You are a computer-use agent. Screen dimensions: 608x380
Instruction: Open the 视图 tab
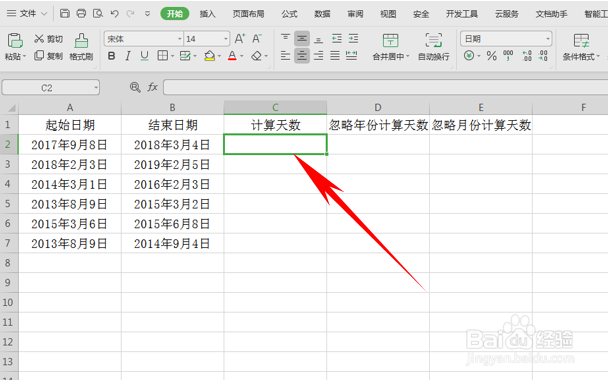pos(388,14)
